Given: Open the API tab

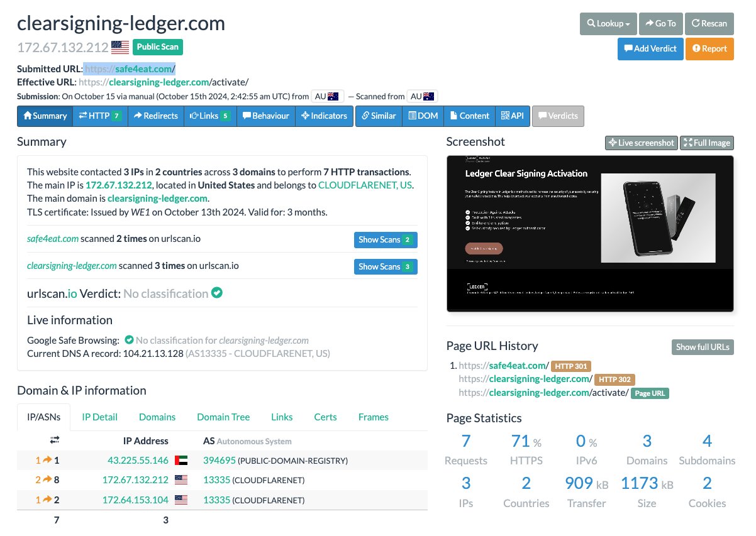Looking at the screenshot, I should 512,116.
